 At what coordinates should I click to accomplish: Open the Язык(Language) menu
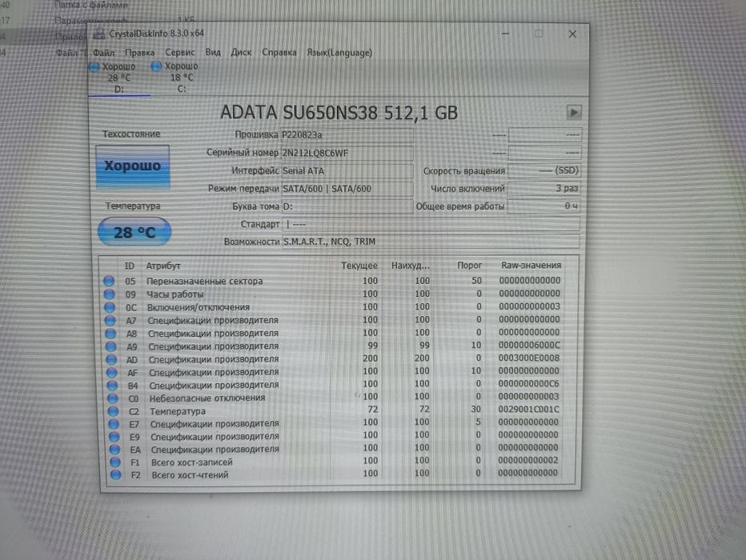[x=339, y=52]
